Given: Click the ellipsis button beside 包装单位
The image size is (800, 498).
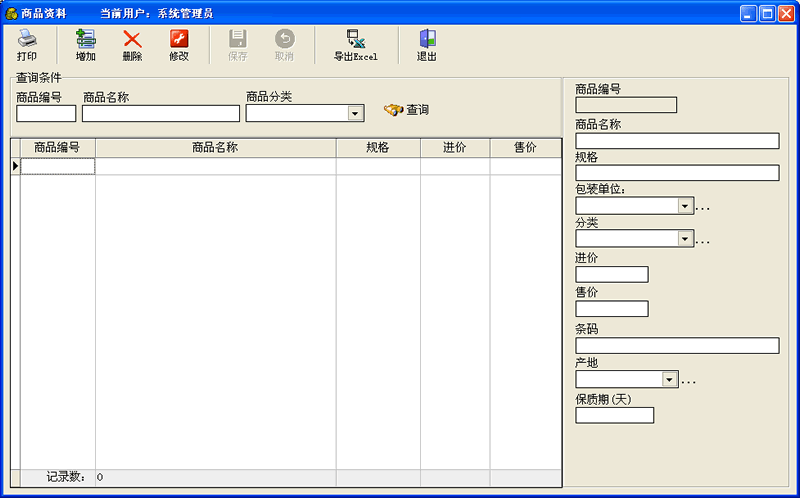Looking at the screenshot, I should (x=703, y=207).
